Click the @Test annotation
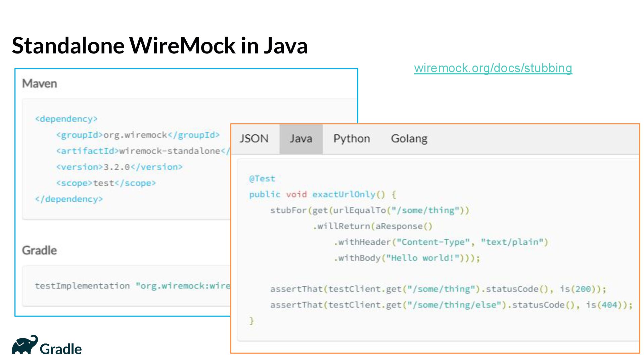Viewport: 644px width, 363px height. coord(262,178)
